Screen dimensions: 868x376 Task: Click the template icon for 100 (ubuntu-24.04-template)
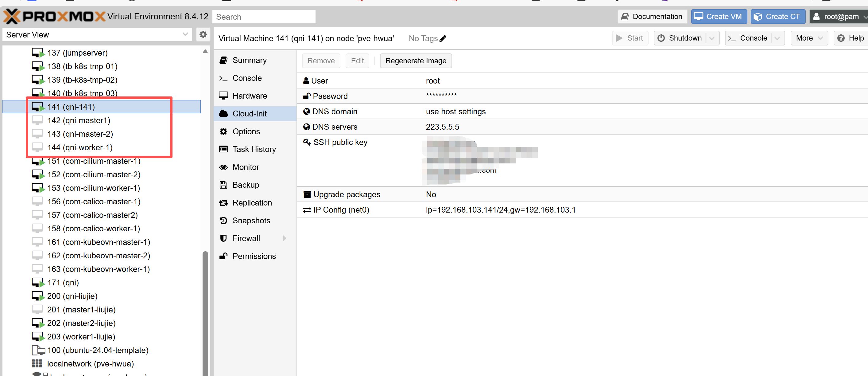(38, 350)
